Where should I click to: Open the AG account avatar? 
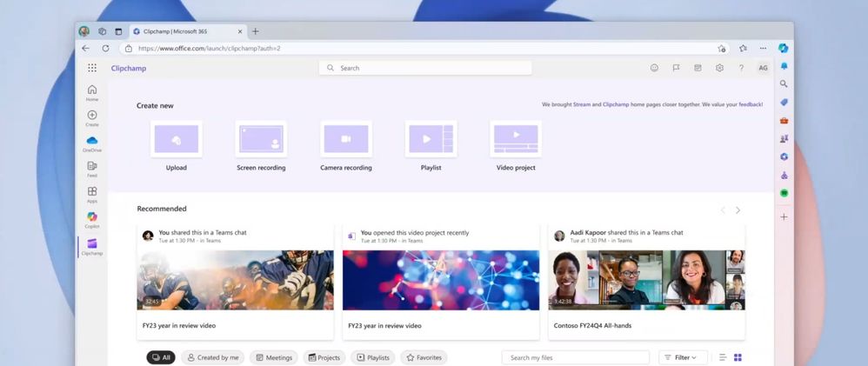click(x=763, y=68)
